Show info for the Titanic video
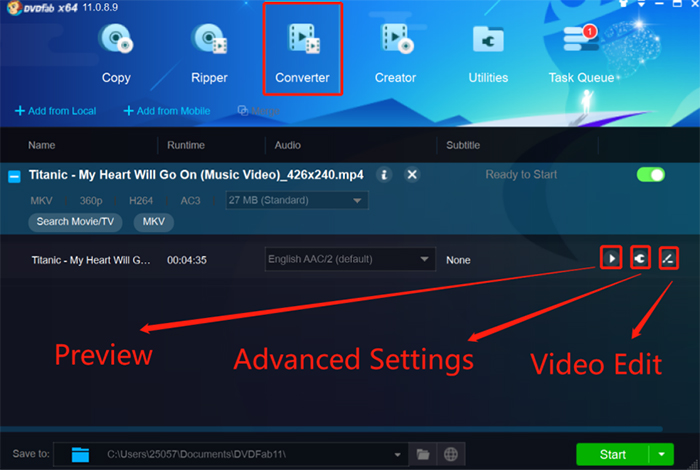700x470 pixels. pos(384,175)
